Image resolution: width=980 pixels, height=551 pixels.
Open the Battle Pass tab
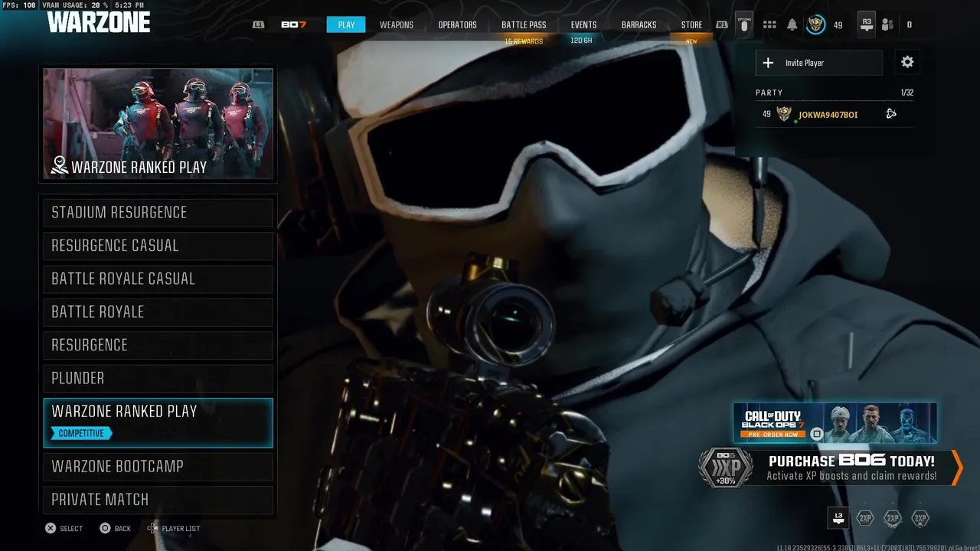click(524, 24)
